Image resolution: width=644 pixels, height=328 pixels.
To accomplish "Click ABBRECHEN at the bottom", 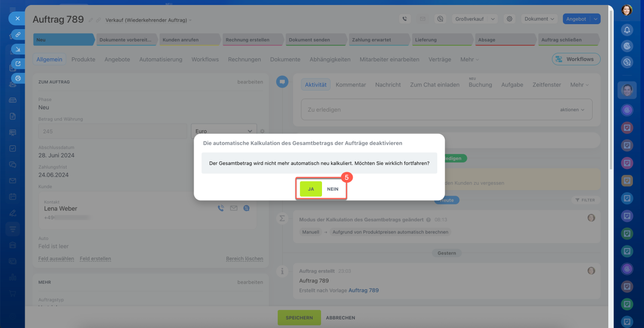I will pyautogui.click(x=341, y=318).
